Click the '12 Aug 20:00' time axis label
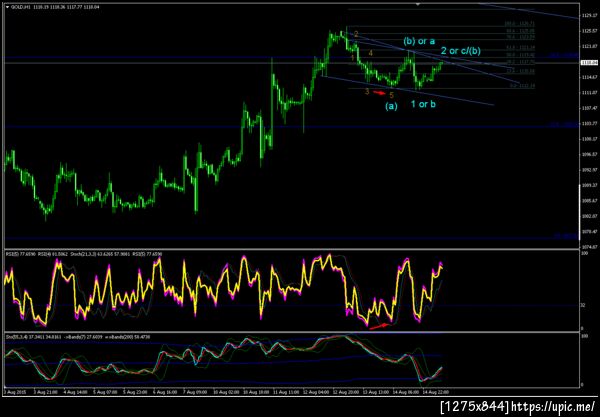The width and height of the screenshot is (600, 417). click(x=345, y=392)
